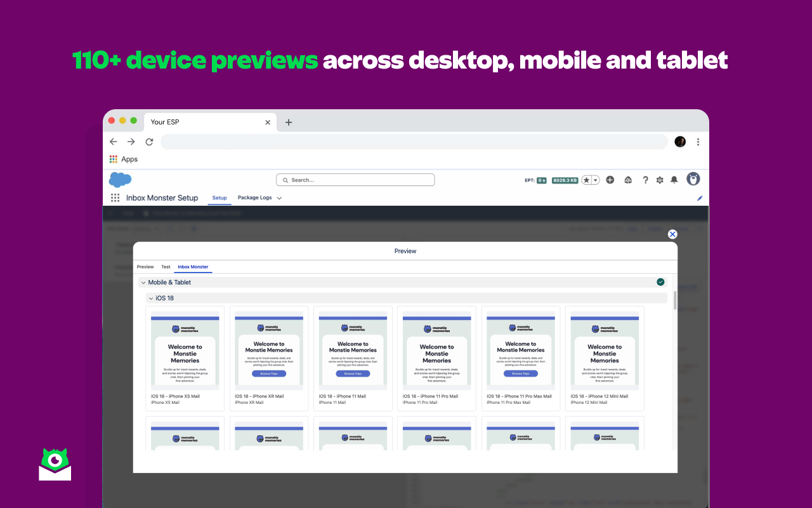Viewport: 812px width, 508px height.
Task: Open the Salesforce help question mark
Action: [645, 180]
